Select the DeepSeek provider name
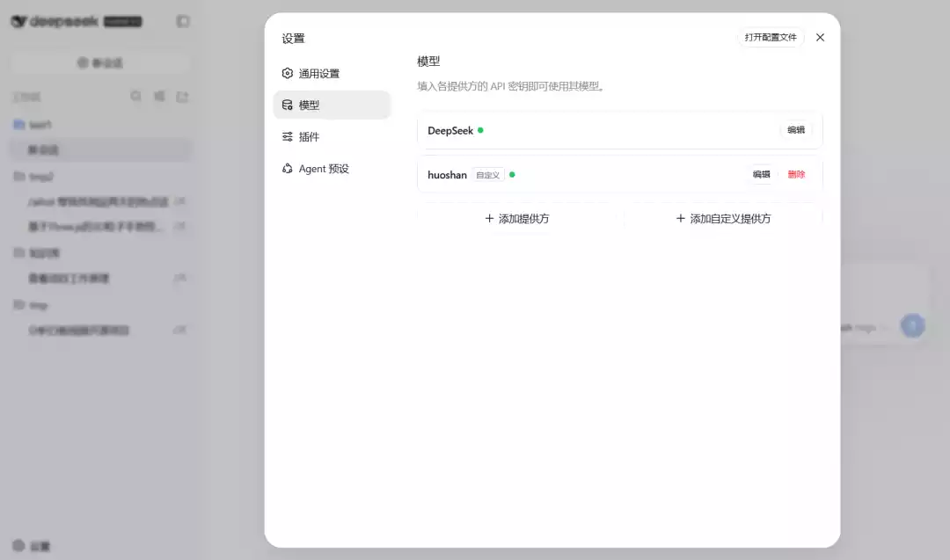Viewport: 950px width, 560px height. click(x=450, y=130)
